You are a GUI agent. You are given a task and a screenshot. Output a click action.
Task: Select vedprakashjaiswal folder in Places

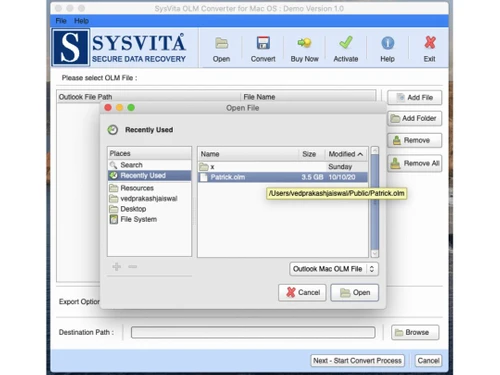point(149,199)
